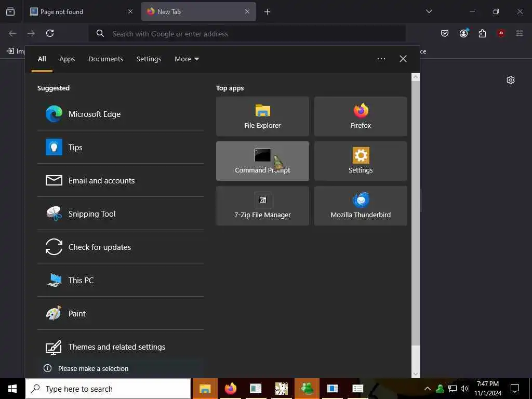Switch to Apps search filter tab

click(67, 59)
